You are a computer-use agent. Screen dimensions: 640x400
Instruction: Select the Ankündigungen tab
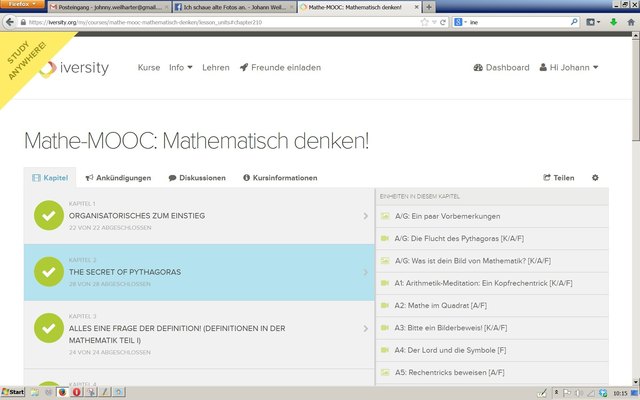point(118,178)
